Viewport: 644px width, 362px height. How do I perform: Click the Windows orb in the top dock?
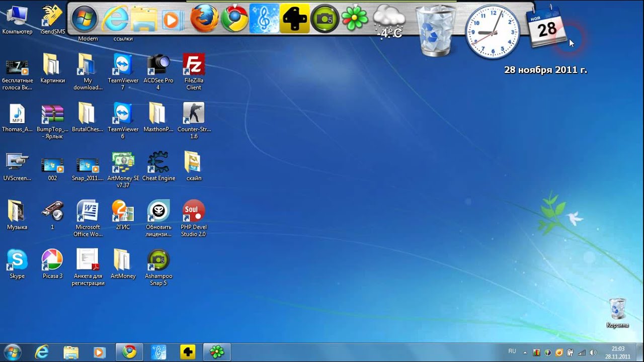coord(84,20)
